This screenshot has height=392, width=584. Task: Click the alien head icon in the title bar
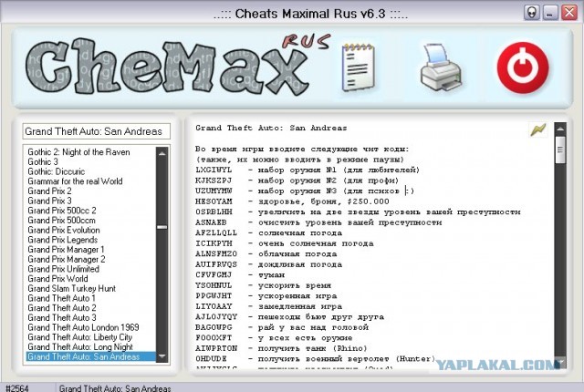[532, 13]
